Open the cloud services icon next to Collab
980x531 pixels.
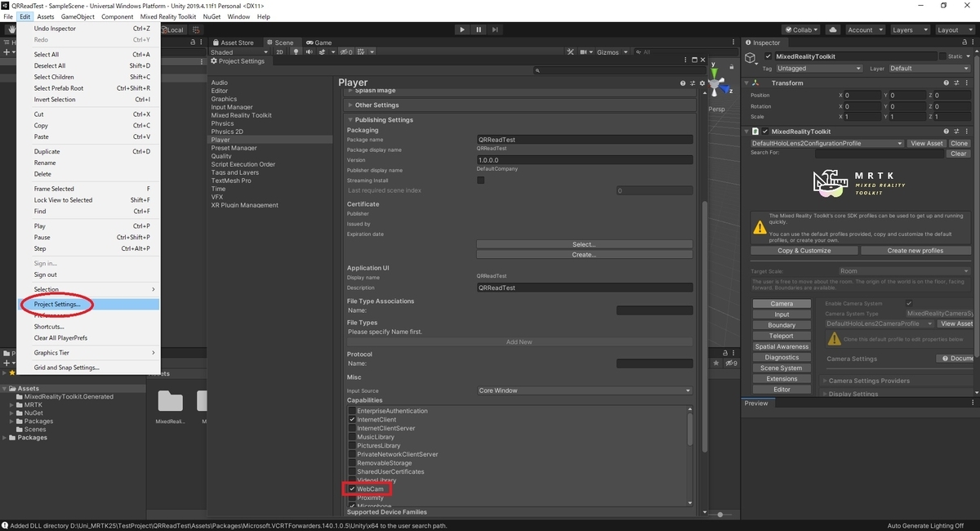[x=832, y=29]
